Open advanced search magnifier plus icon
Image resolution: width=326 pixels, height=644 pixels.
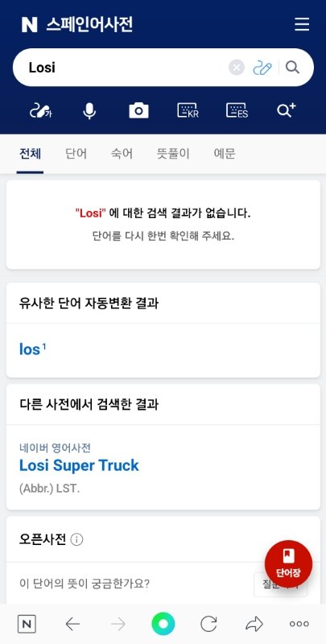tap(287, 110)
